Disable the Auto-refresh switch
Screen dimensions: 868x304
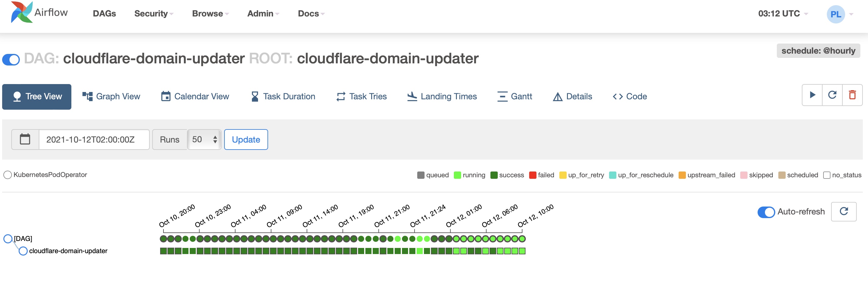coord(766,212)
